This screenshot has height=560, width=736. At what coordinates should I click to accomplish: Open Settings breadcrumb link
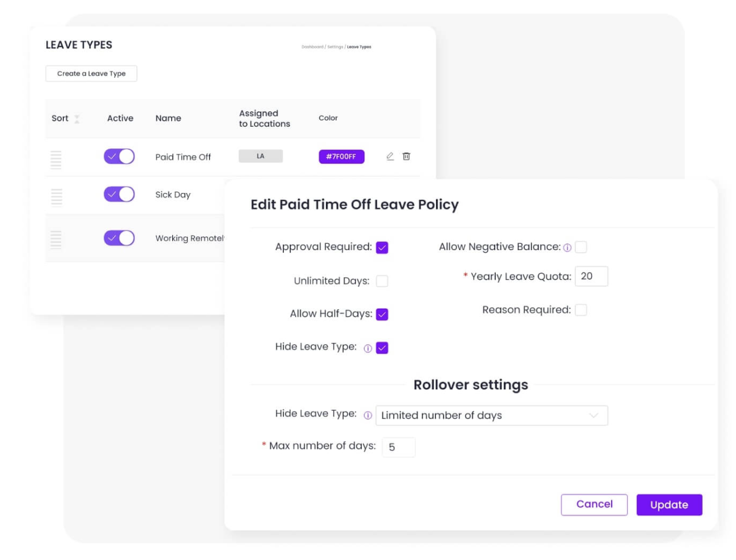(335, 47)
